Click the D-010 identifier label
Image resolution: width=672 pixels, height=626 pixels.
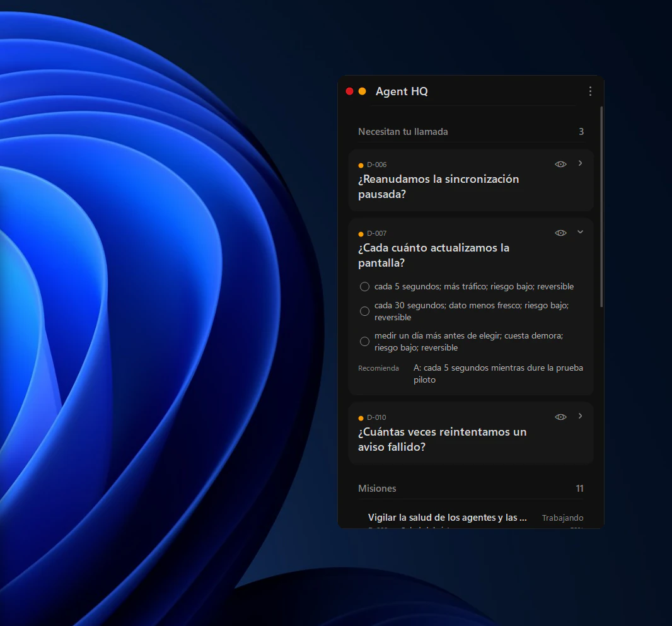(376, 417)
